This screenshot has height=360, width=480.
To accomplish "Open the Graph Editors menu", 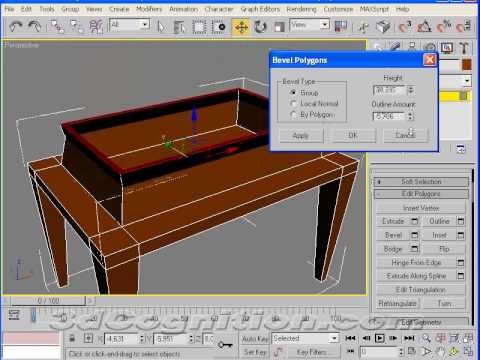I will click(260, 9).
